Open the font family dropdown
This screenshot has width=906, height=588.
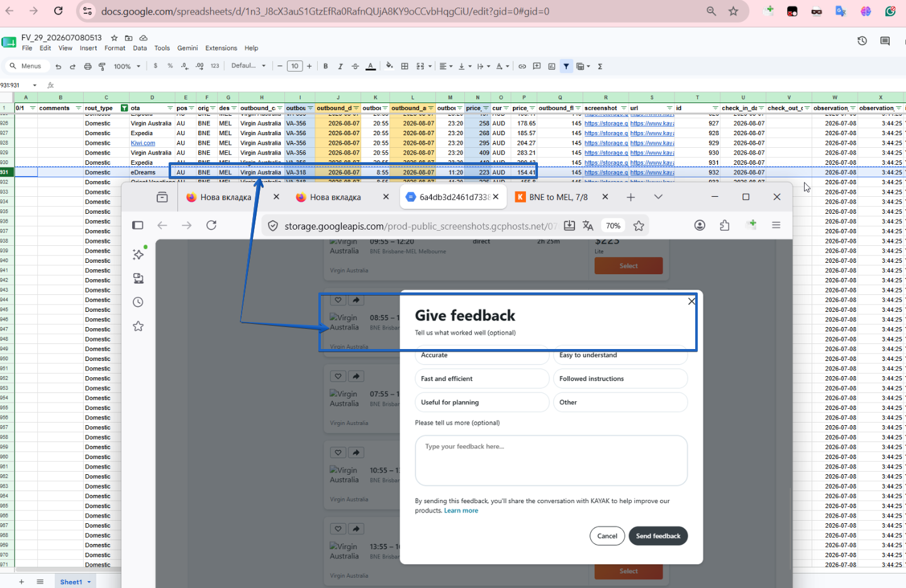pos(249,66)
